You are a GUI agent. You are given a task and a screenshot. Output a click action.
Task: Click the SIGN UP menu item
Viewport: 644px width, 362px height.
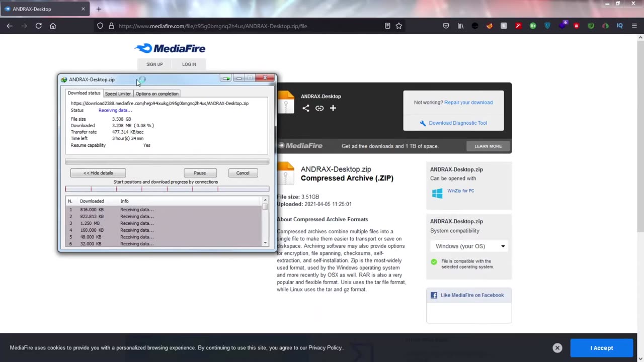(154, 64)
